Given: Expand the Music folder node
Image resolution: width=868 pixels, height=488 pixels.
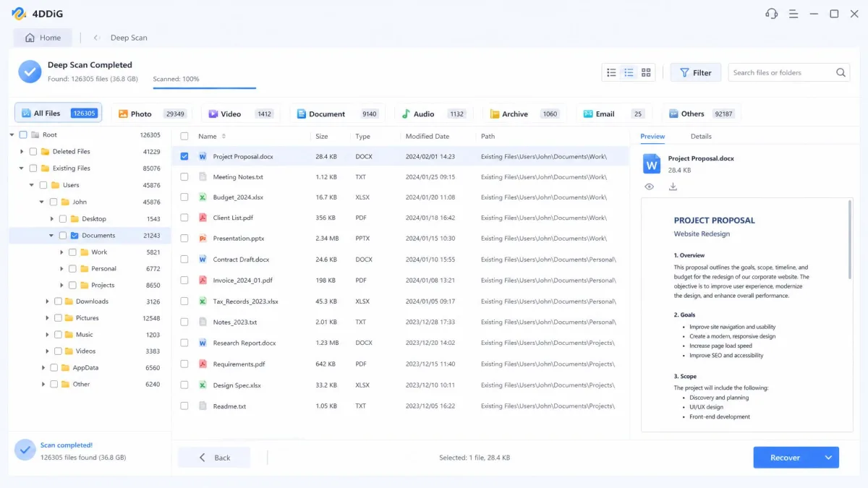Looking at the screenshot, I should [x=47, y=335].
